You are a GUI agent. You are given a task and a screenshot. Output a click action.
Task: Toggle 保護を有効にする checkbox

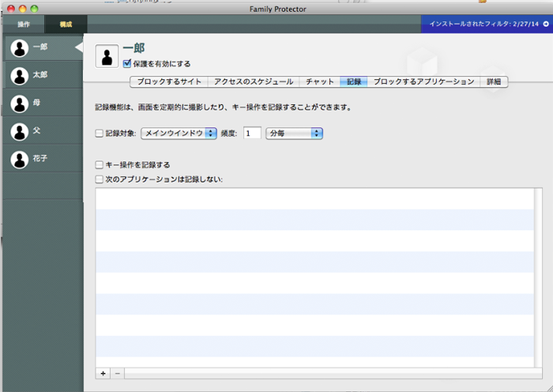(127, 63)
